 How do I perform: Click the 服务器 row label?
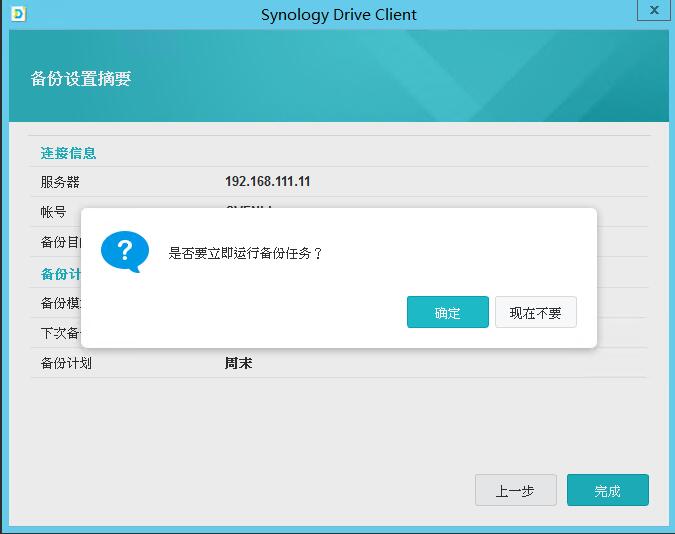[60, 182]
